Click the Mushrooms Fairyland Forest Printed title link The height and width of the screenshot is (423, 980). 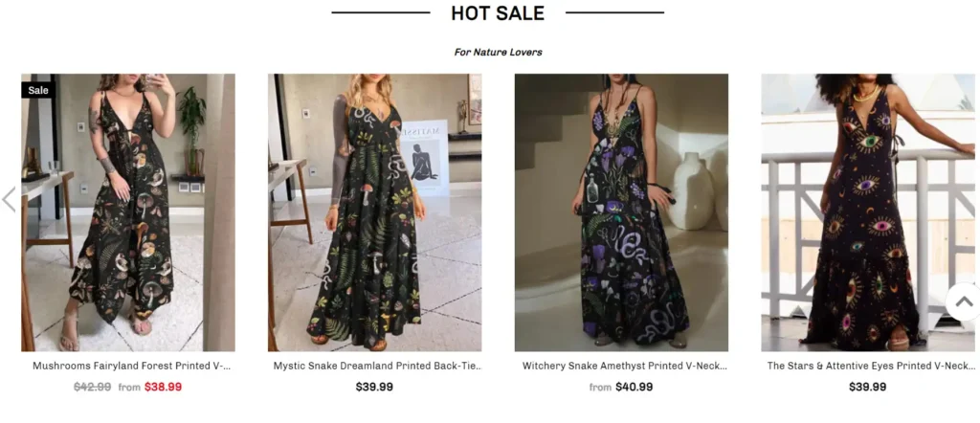point(132,367)
